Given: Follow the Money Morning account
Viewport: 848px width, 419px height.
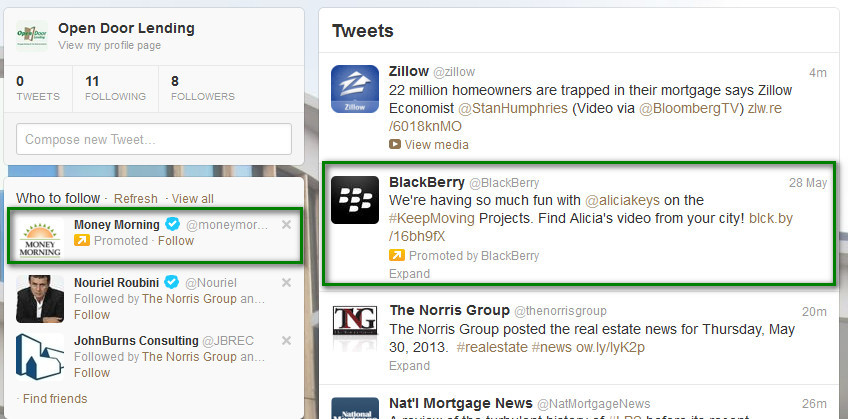Looking at the screenshot, I should (176, 241).
